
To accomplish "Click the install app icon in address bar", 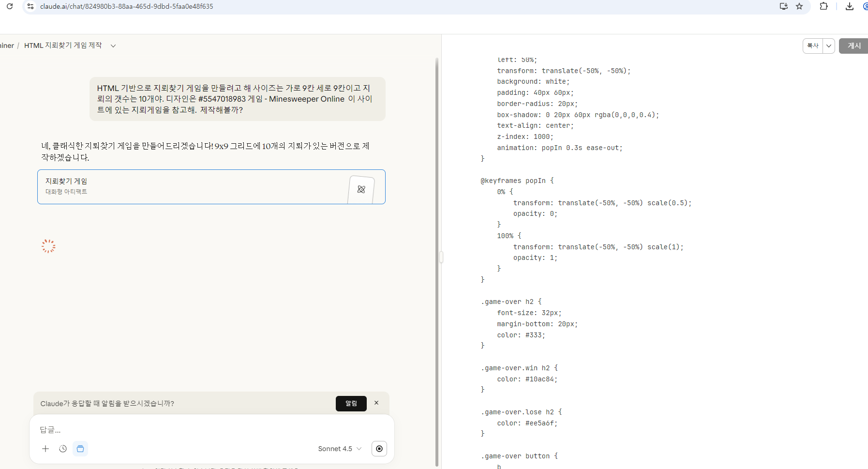I will [x=784, y=6].
